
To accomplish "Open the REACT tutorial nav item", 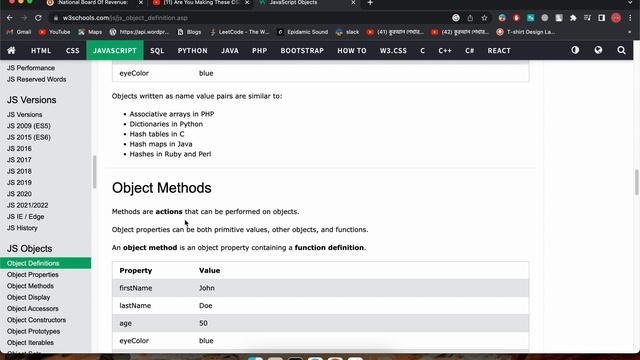I will 499,51.
